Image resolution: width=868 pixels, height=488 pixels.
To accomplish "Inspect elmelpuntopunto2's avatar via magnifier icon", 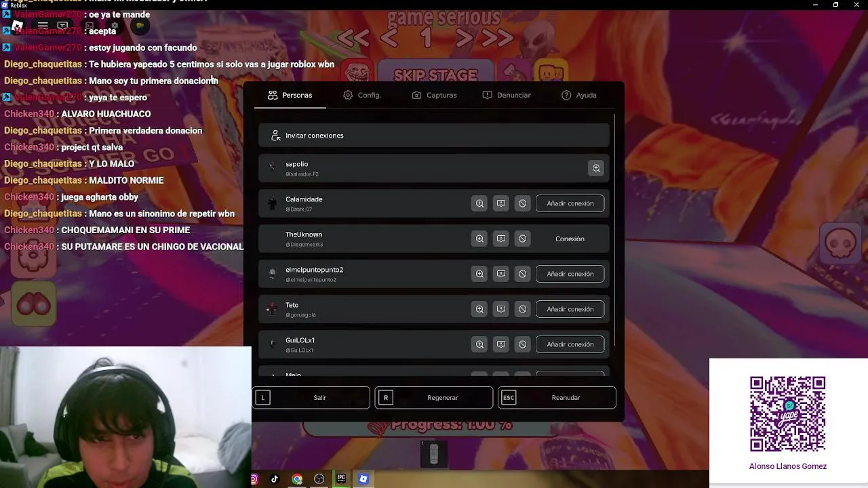I will coord(479,274).
